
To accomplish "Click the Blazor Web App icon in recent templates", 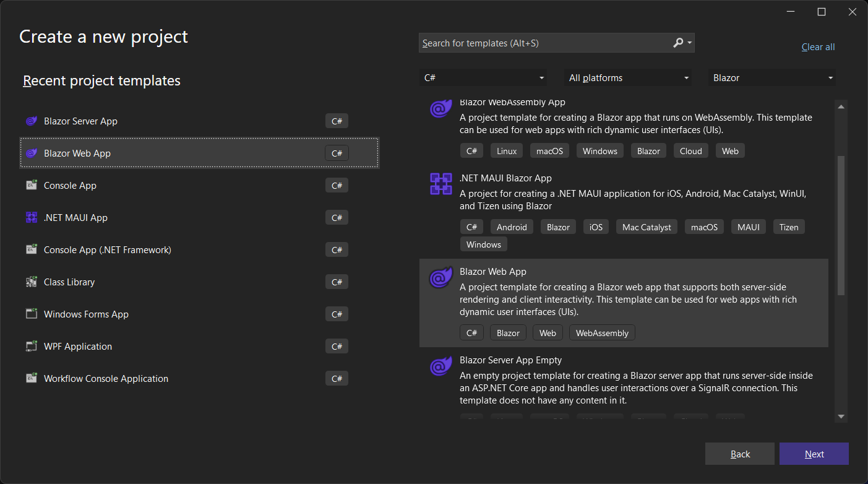I will 32,153.
